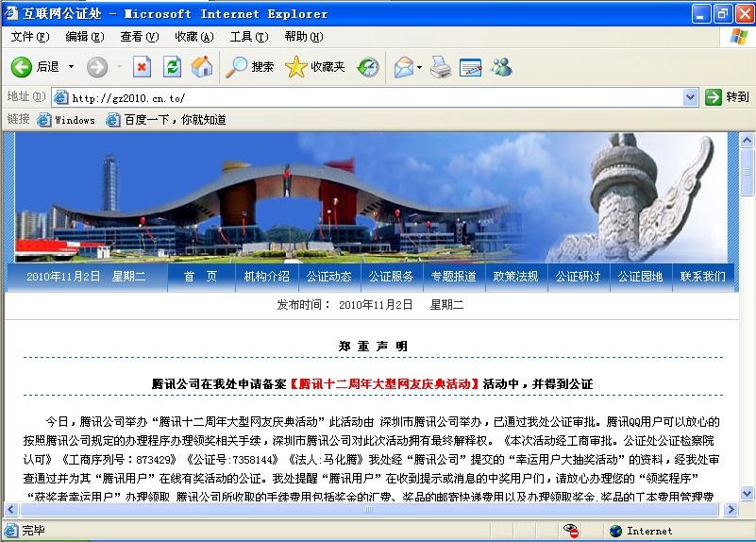Open the 查看(V) menu
The width and height of the screenshot is (756, 542).
coord(140,37)
